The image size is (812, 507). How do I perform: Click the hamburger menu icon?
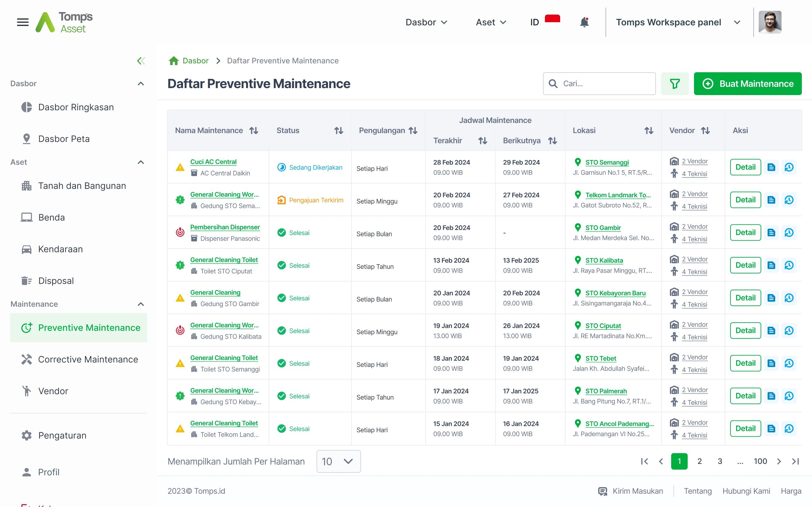[23, 22]
